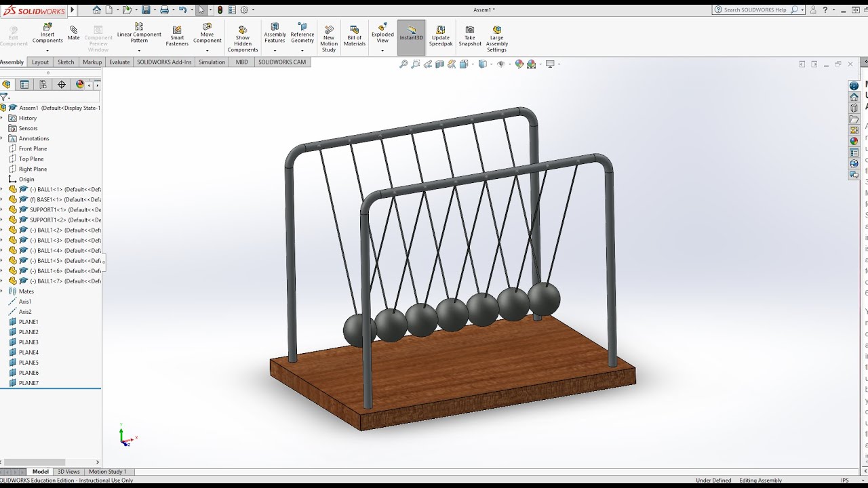This screenshot has width=868, height=488.
Task: Open the DisplayManager tab icon
Action: coord(80,85)
